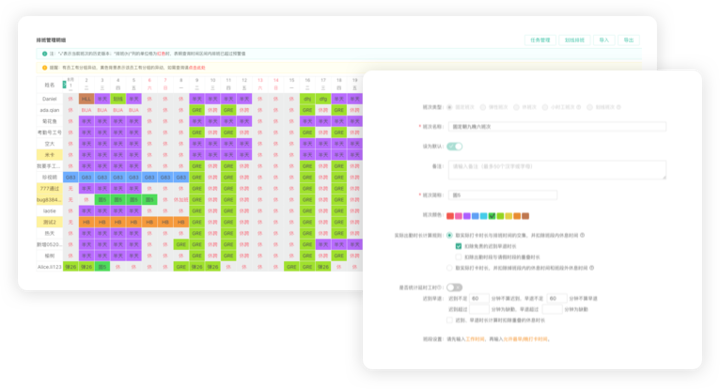The height and width of the screenshot is (389, 720).
Task: Toggle the 设为默认 switch
Action: tap(455, 147)
